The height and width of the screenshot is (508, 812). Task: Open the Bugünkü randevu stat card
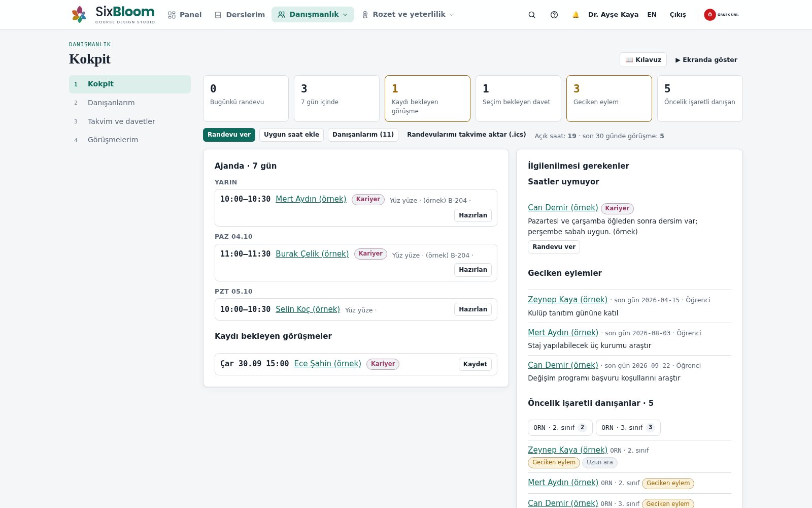click(246, 99)
